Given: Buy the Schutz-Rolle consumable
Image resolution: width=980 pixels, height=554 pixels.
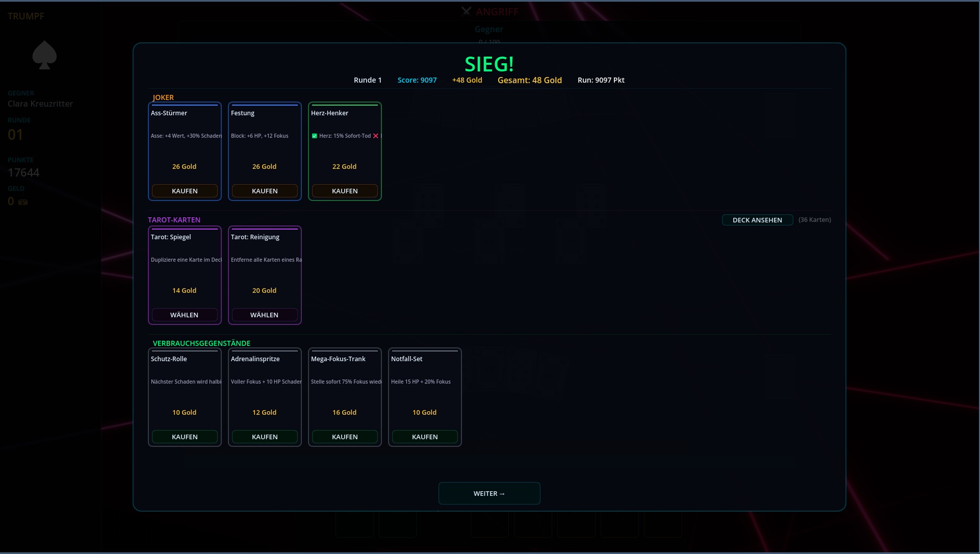Looking at the screenshot, I should pyautogui.click(x=185, y=437).
